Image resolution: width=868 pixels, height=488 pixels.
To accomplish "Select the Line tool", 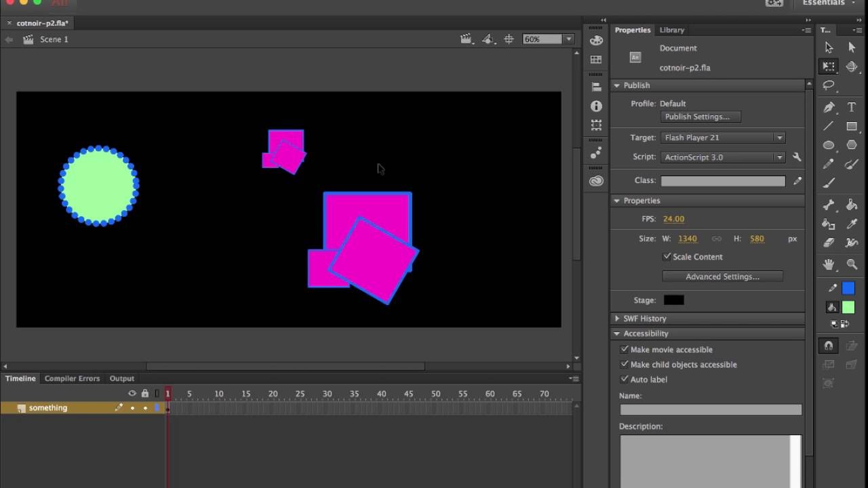I will tap(829, 126).
